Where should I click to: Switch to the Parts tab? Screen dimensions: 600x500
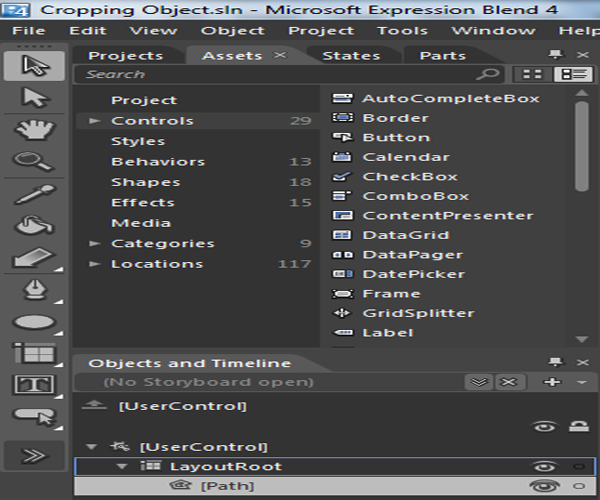(x=443, y=56)
